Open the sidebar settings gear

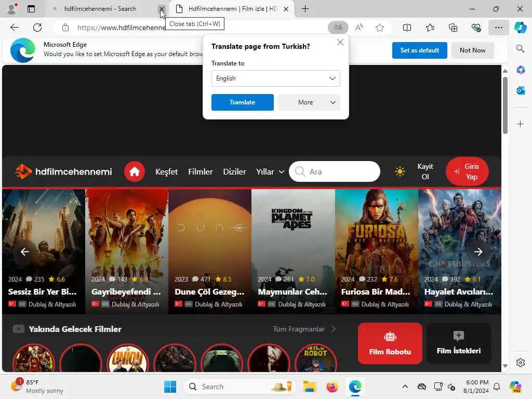(521, 363)
